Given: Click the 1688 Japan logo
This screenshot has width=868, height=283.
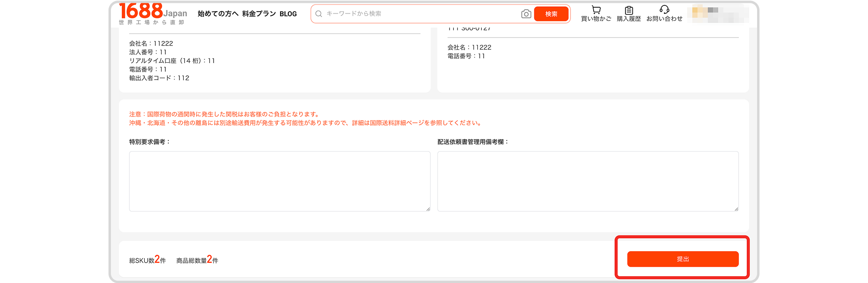Looking at the screenshot, I should (x=152, y=13).
